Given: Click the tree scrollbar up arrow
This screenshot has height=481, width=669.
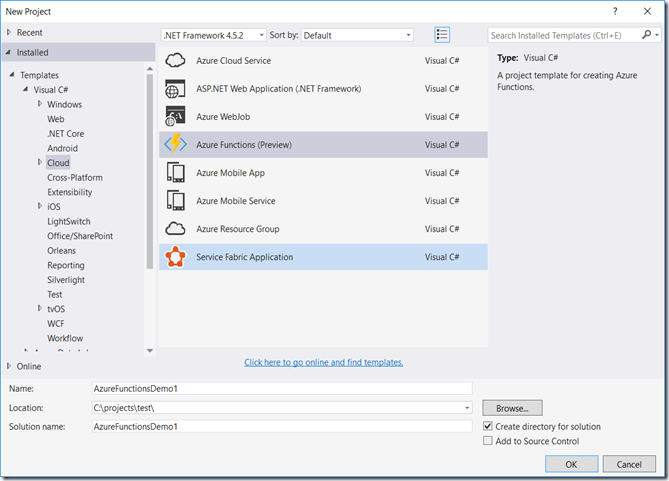Looking at the screenshot, I should point(150,68).
